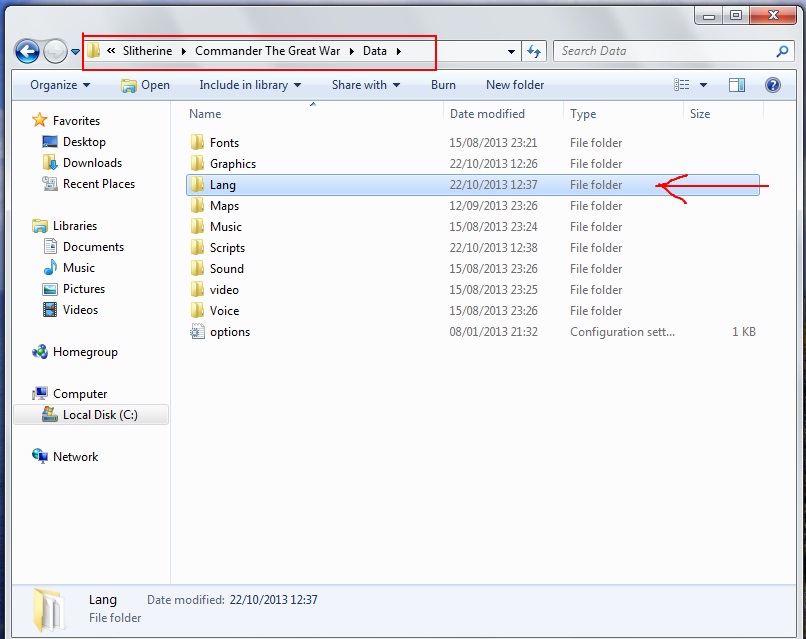The image size is (806, 639).
Task: Open the view options dropdown arrow
Action: pos(703,85)
